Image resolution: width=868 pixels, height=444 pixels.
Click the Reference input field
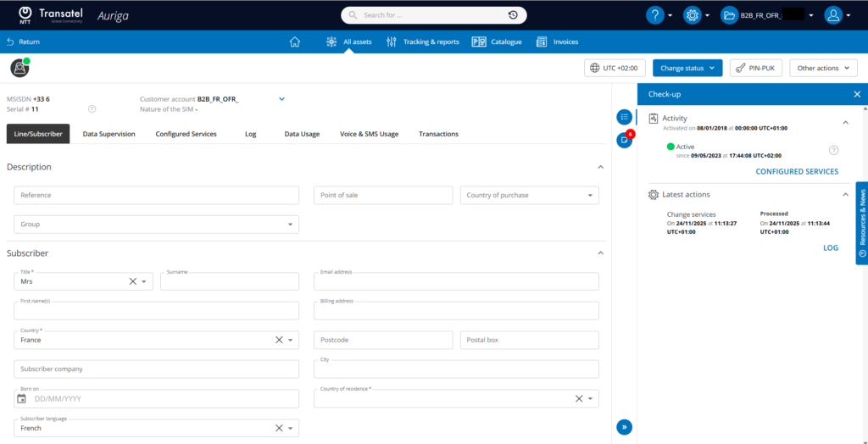[156, 195]
